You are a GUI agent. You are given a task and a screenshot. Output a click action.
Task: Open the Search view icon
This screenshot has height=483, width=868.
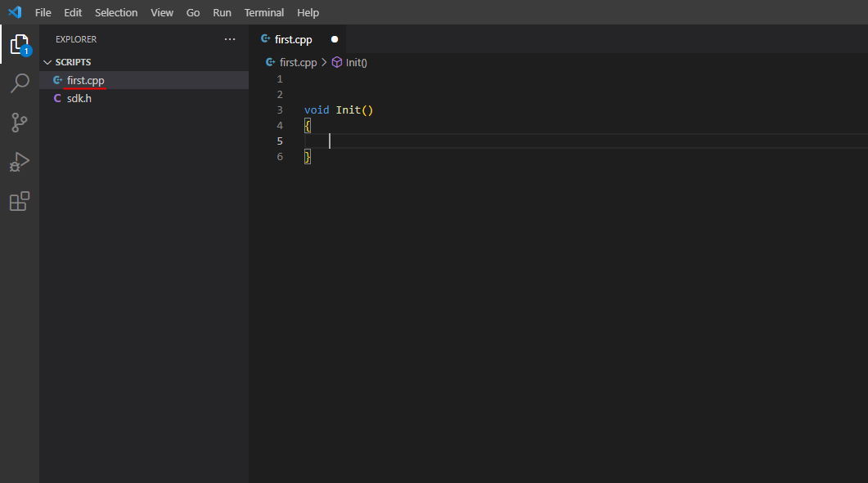pyautogui.click(x=20, y=83)
